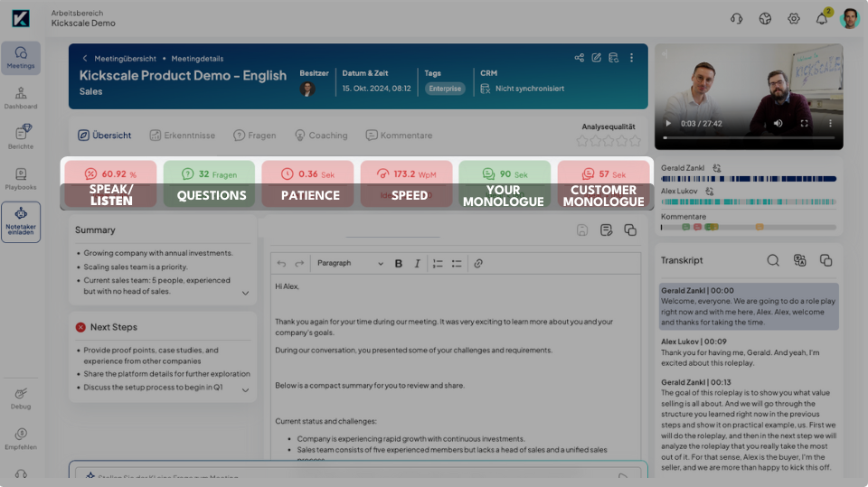This screenshot has height=487, width=868.
Task: Open user profile avatar menu
Action: tap(849, 19)
